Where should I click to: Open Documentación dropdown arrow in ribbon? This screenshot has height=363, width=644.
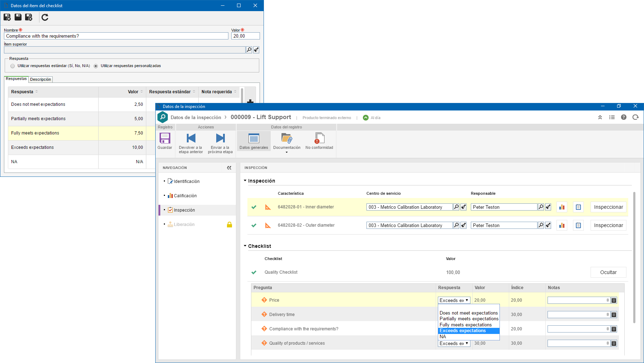click(x=287, y=152)
